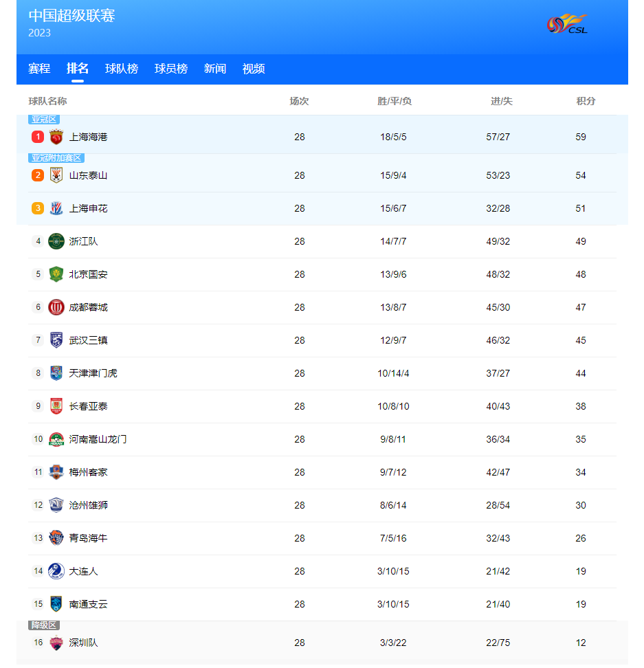The image size is (644, 668).
Task: Open team link 北京国安
Action: pos(89,274)
